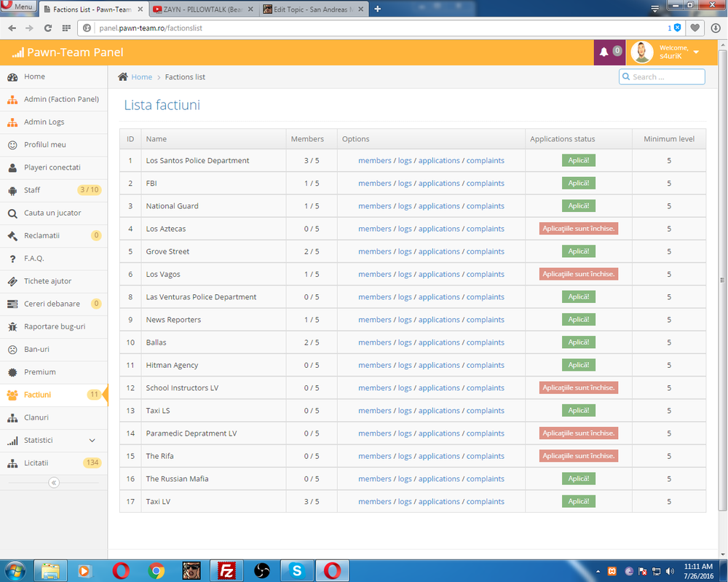The height and width of the screenshot is (582, 728).
Task: Expand the Statistici submenu chevron
Action: click(92, 441)
